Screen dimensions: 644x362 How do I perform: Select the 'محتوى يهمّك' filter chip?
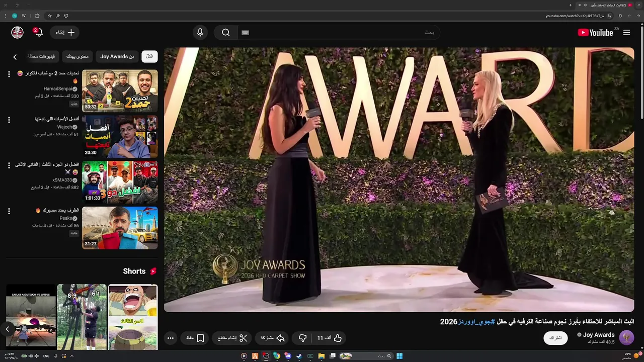coord(77,56)
